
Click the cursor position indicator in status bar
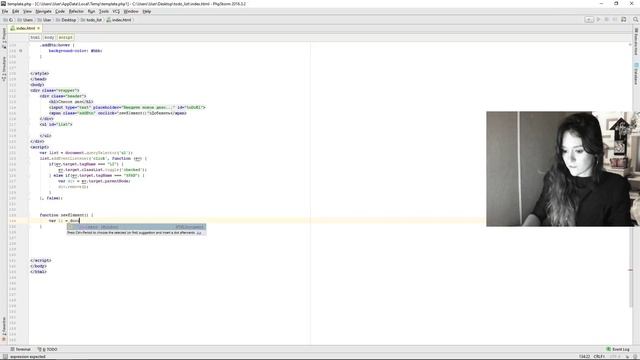584,357
